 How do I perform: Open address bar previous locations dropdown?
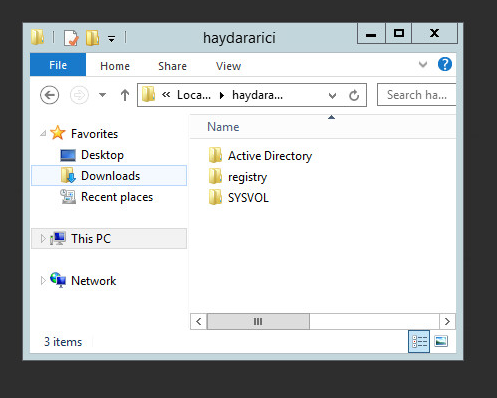tap(332, 96)
